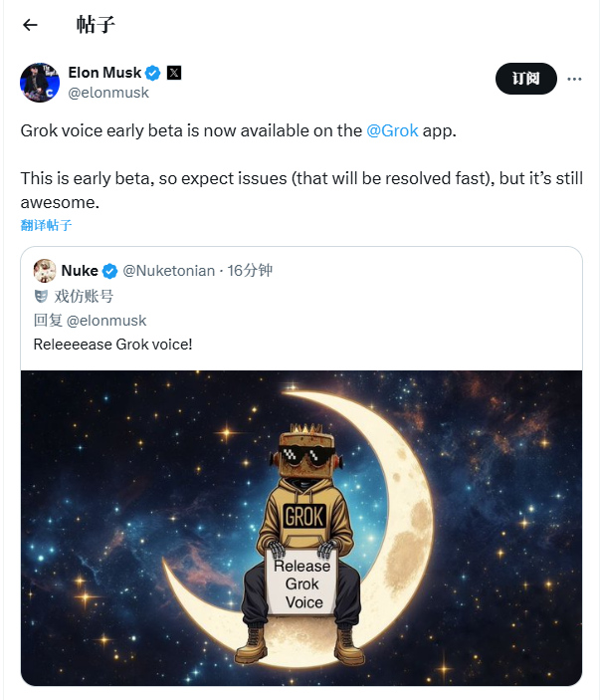Viewport: 600px width, 700px height.
Task: Open the three-dot more options menu
Action: pyautogui.click(x=574, y=79)
